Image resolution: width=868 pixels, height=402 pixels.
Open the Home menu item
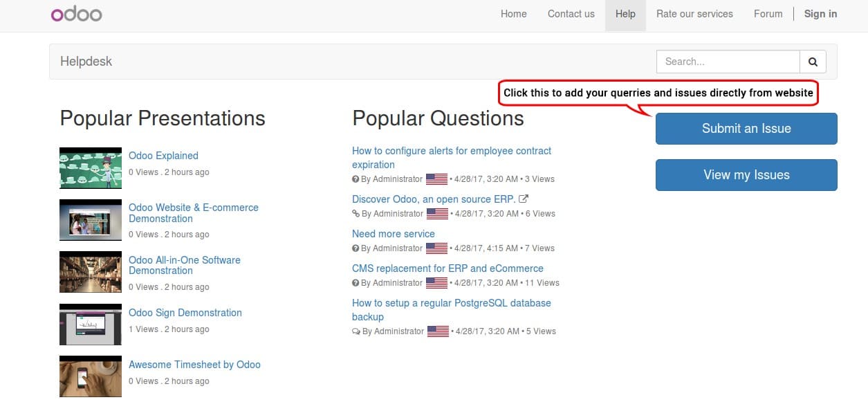[514, 14]
